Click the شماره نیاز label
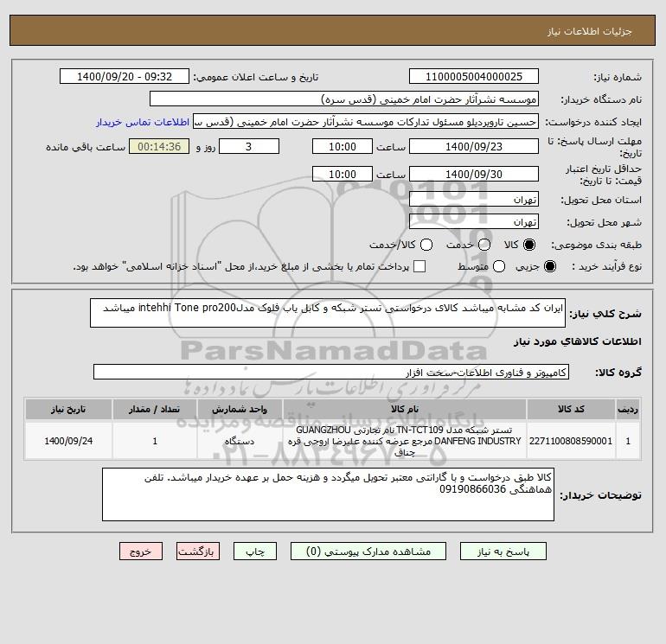The image size is (666, 644). [618, 77]
